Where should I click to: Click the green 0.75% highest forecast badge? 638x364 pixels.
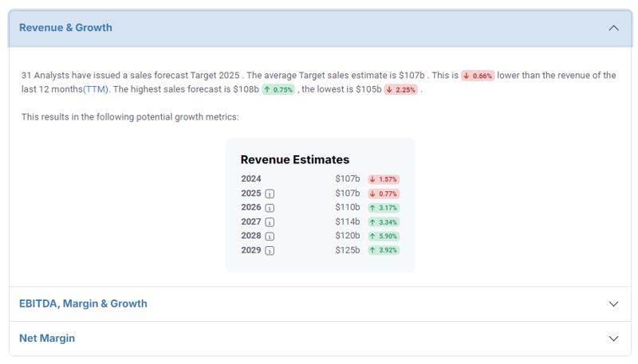click(278, 90)
